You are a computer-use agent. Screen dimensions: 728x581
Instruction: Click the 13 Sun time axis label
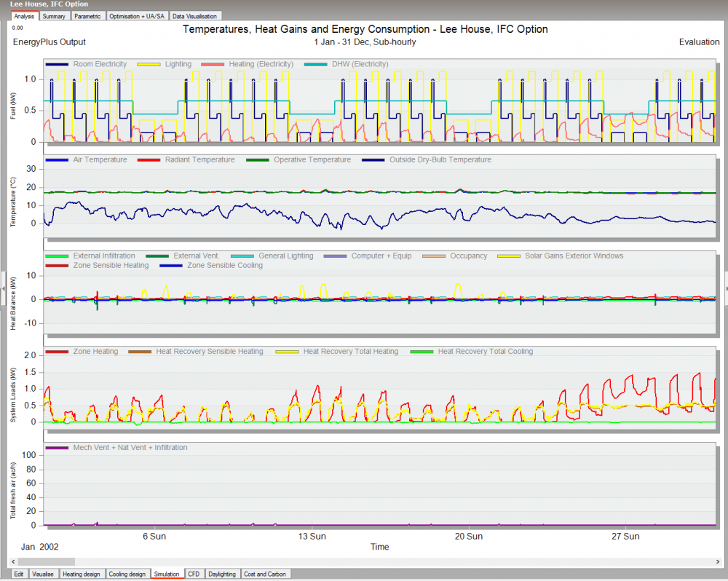(x=312, y=537)
